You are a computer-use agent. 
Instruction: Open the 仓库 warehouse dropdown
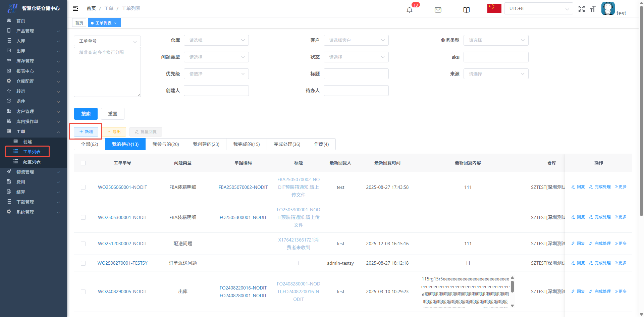[x=216, y=40]
